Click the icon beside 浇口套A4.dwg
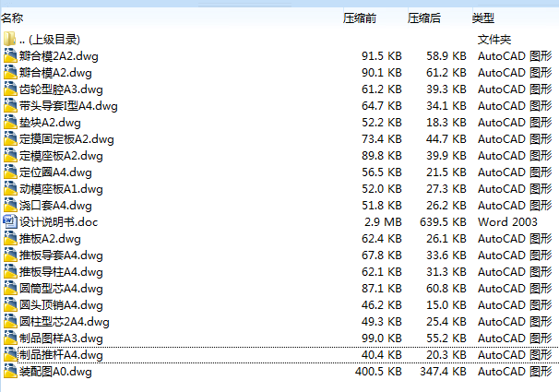559x392 pixels. point(10,206)
